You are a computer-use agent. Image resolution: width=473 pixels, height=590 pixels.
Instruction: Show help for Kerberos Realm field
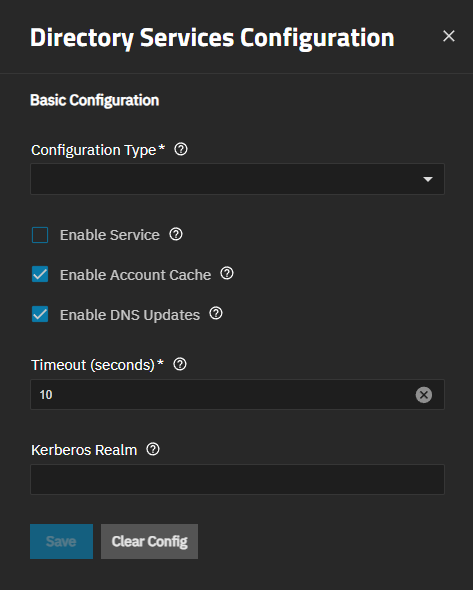153,449
